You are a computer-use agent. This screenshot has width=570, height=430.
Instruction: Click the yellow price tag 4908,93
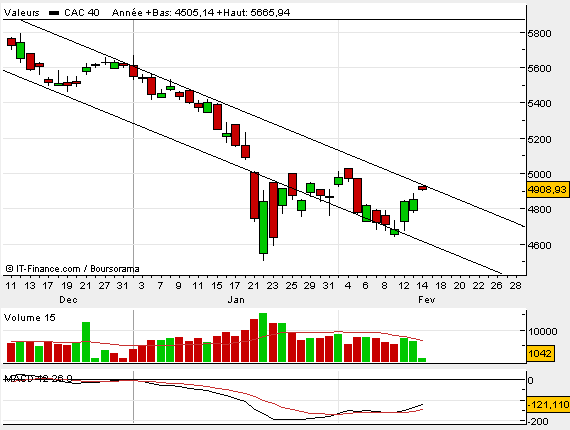(x=547, y=190)
